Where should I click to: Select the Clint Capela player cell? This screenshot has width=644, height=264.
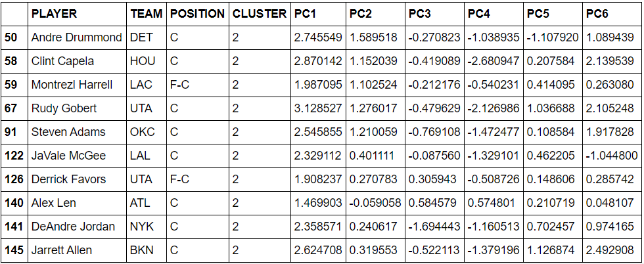click(x=78, y=61)
